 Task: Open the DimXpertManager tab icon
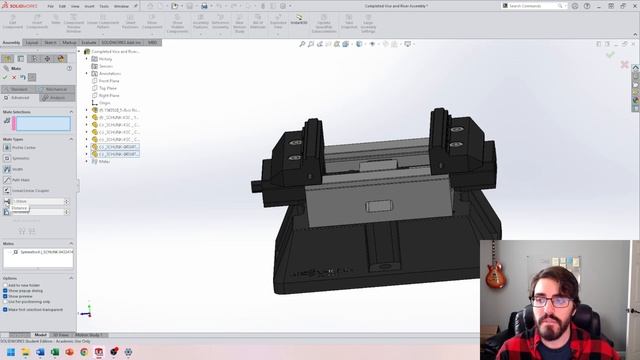[47, 59]
